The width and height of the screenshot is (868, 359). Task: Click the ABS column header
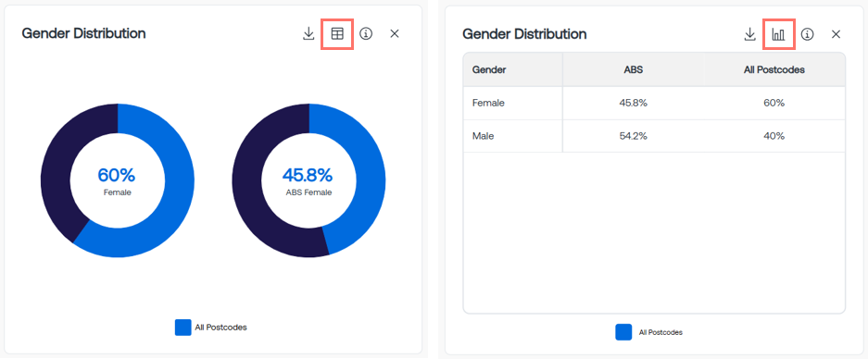click(634, 69)
